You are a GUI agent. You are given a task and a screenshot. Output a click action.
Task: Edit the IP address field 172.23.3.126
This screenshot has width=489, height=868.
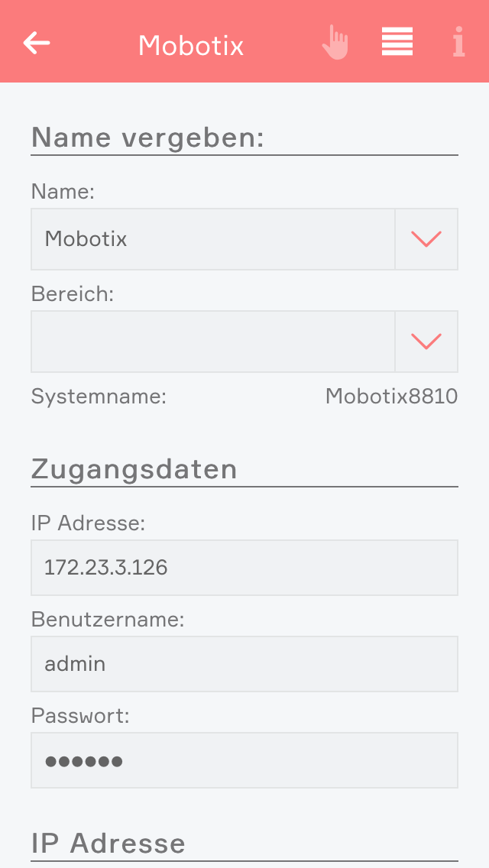tap(244, 568)
